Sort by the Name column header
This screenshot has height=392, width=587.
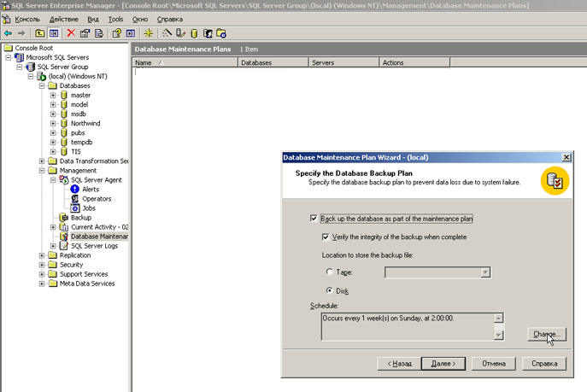click(185, 62)
